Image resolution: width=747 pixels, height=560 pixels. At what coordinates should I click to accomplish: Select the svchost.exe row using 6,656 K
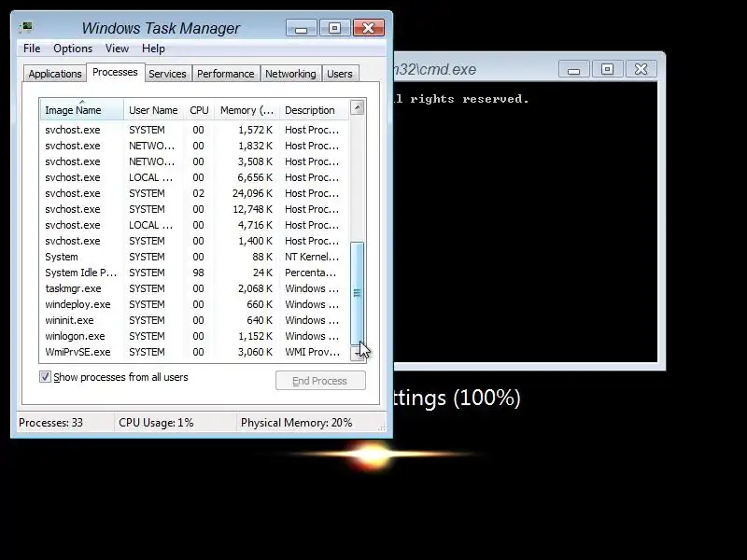coord(194,177)
